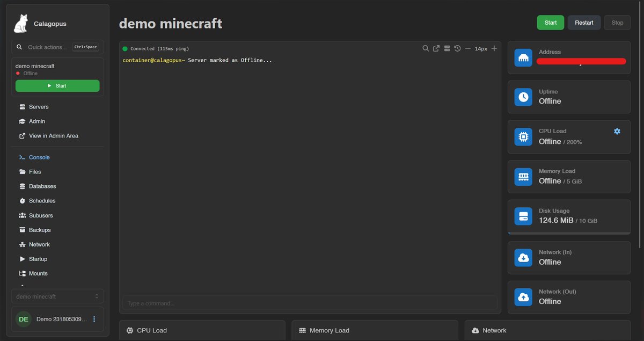644x341 pixels.
Task: Open Subusers page label
Action: click(41, 215)
